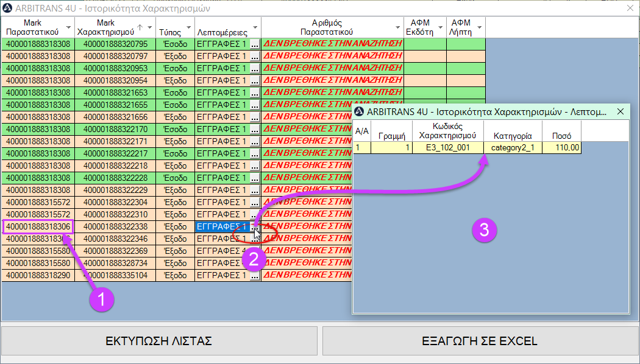Open details button for row 400001888322304

click(x=255, y=203)
